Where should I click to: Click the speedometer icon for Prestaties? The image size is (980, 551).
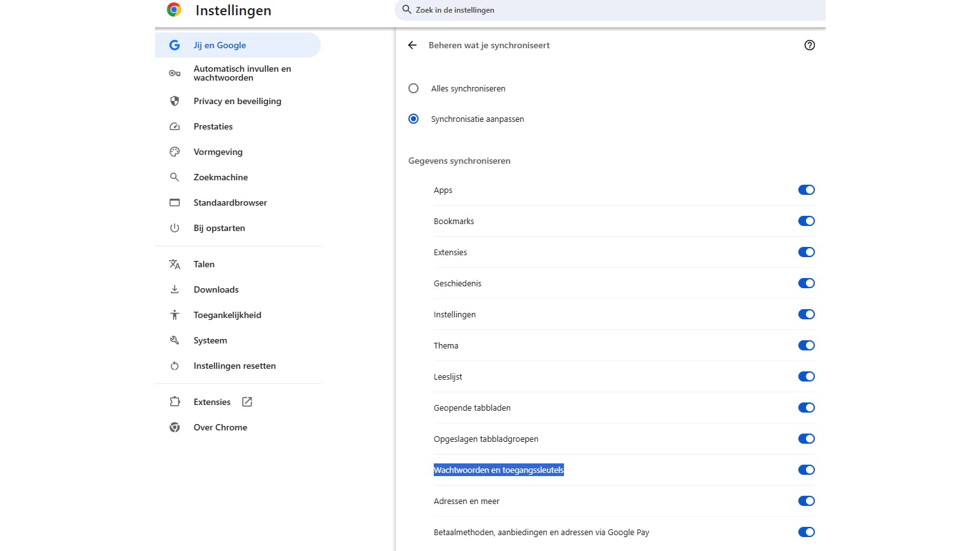(x=175, y=126)
